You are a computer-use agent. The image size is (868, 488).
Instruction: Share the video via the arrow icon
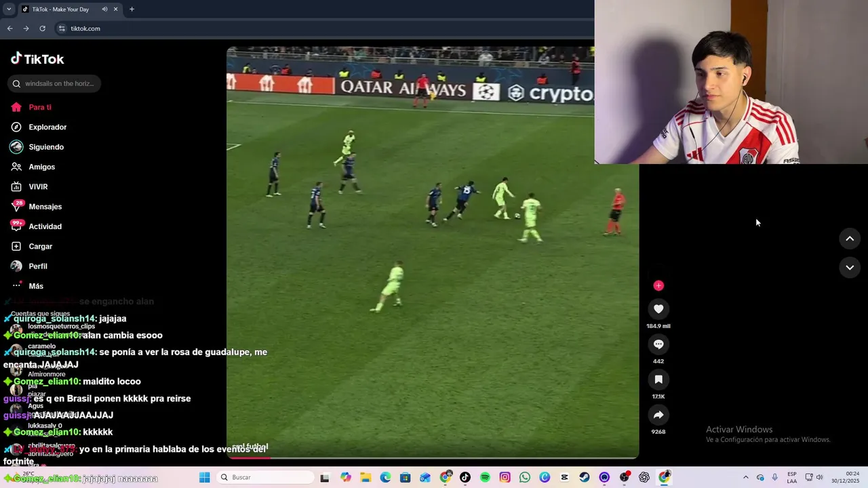click(658, 415)
